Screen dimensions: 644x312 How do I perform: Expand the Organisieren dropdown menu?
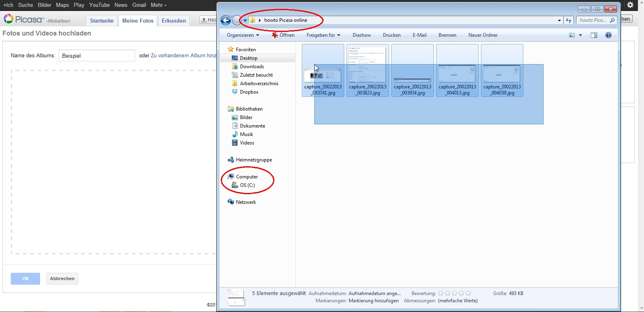[243, 35]
